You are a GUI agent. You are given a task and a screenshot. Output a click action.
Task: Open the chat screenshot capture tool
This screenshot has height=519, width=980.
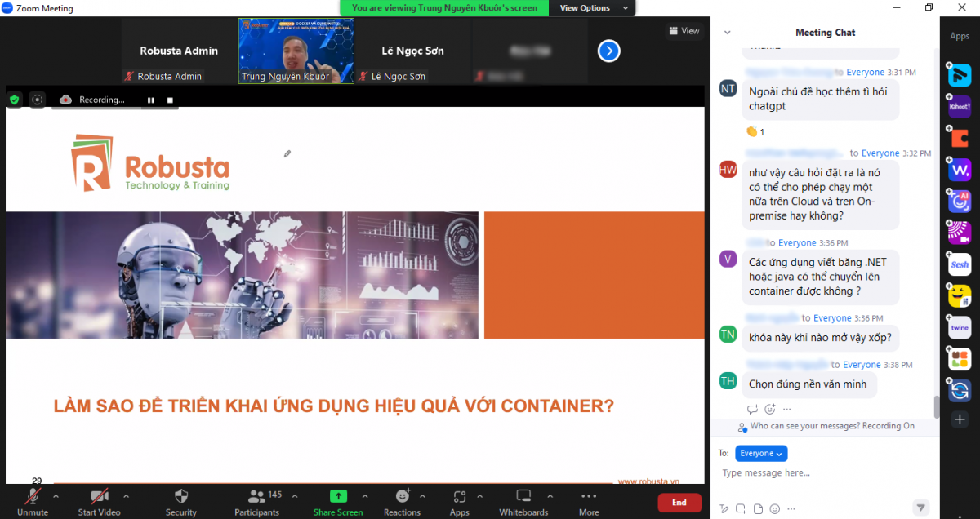(x=740, y=508)
